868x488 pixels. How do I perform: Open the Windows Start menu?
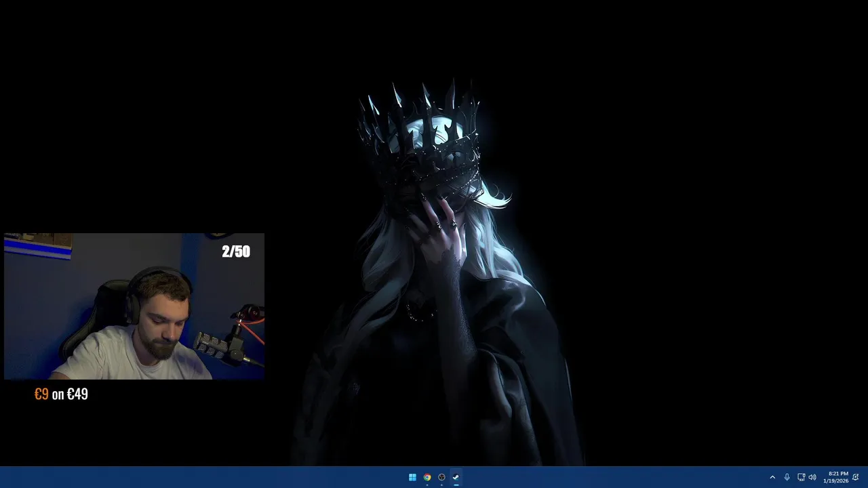pyautogui.click(x=412, y=477)
